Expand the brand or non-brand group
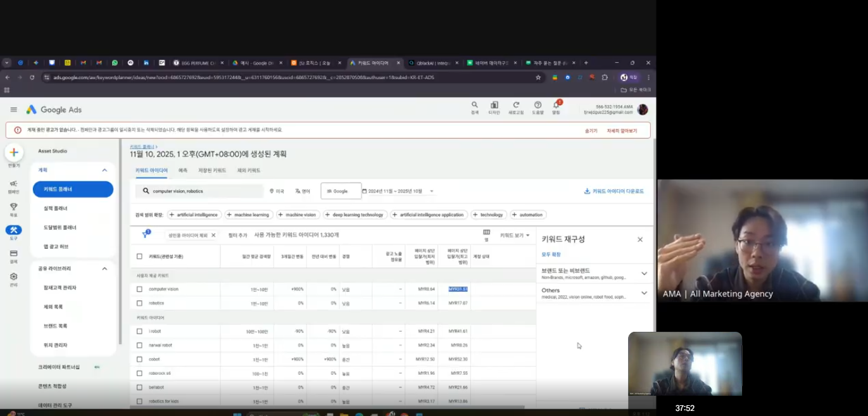The width and height of the screenshot is (868, 416). click(644, 274)
